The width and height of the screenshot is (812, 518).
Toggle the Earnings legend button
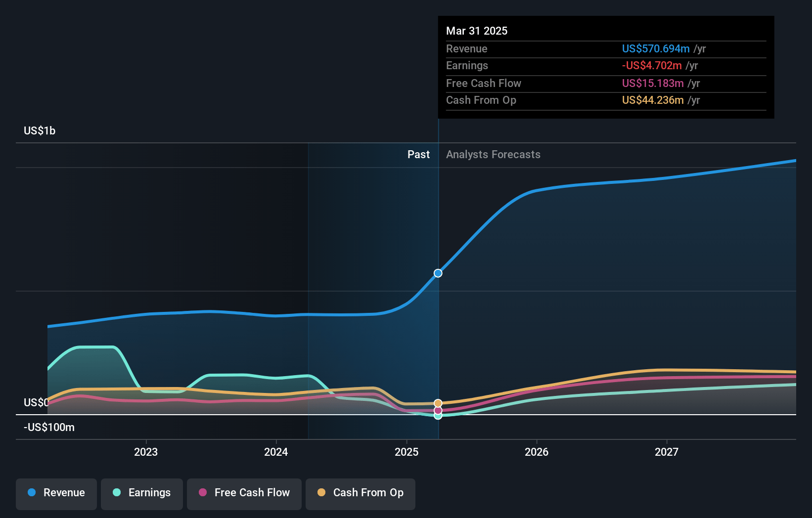[142, 494]
